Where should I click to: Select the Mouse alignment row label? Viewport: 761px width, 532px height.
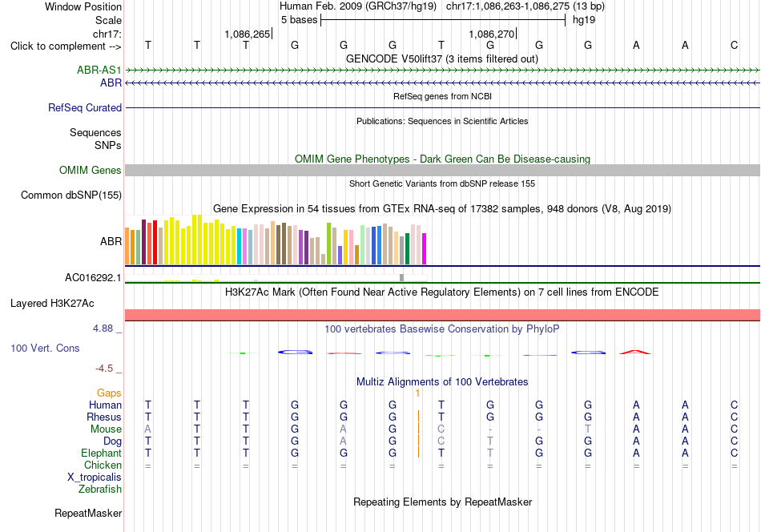coord(106,429)
